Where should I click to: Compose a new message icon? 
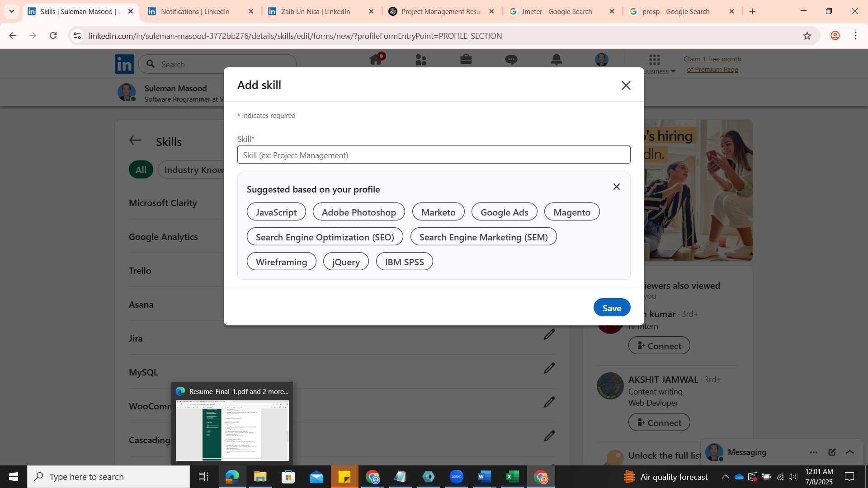[832, 452]
